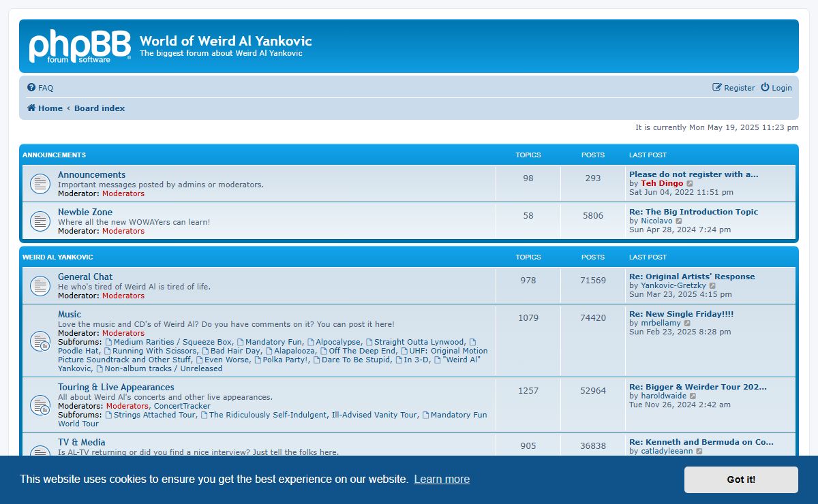
Task: View latest post icon next to Nicolavo
Action: pyautogui.click(x=679, y=221)
